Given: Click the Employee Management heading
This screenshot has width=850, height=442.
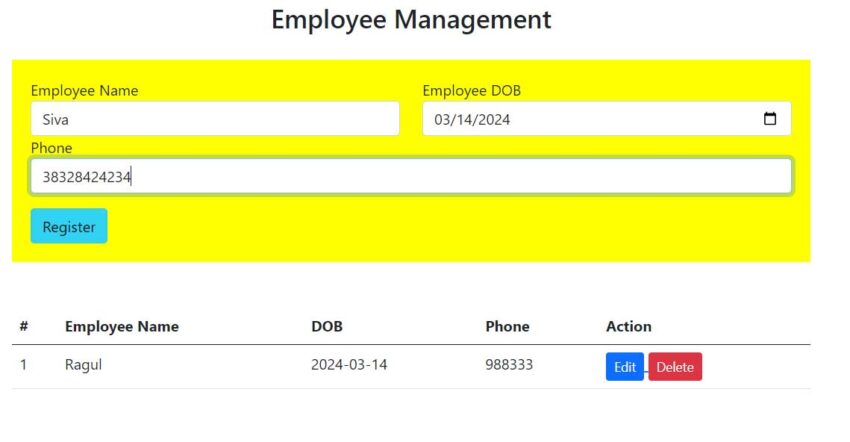Looking at the screenshot, I should (411, 19).
